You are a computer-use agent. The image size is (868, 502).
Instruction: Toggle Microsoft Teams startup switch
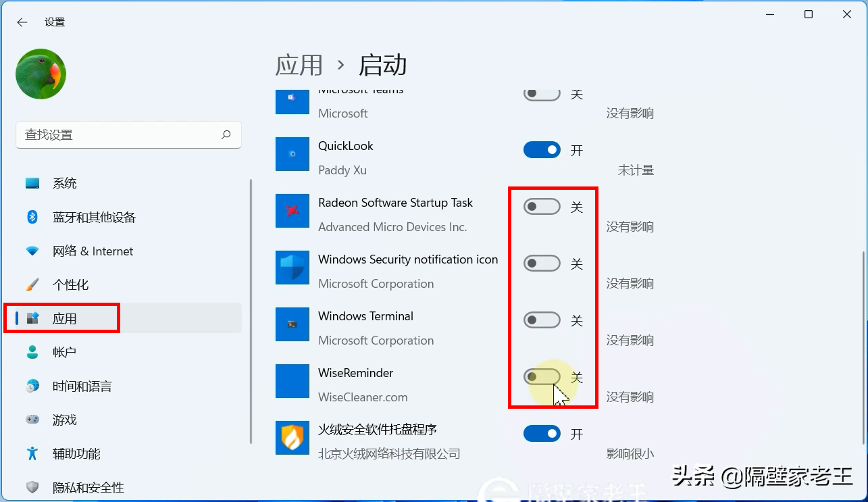click(x=542, y=94)
